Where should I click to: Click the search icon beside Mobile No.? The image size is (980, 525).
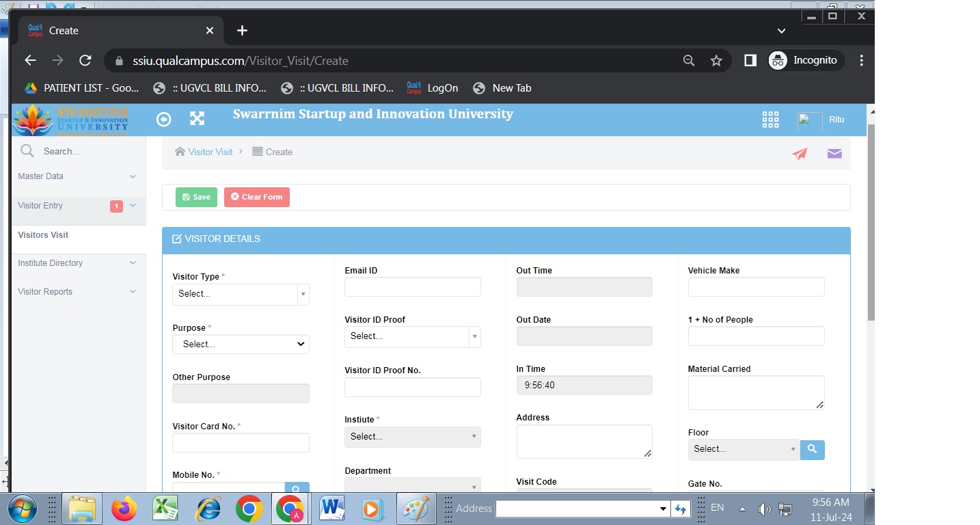point(297,487)
